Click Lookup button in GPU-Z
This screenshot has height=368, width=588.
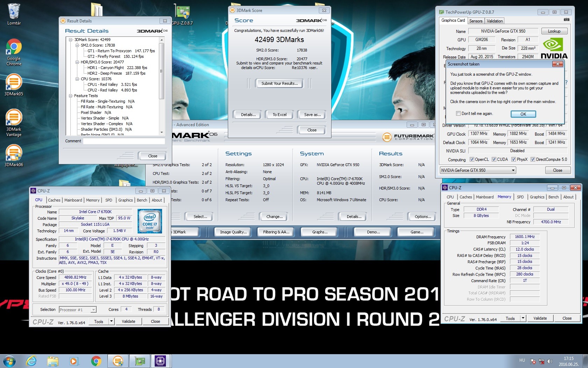(x=554, y=31)
